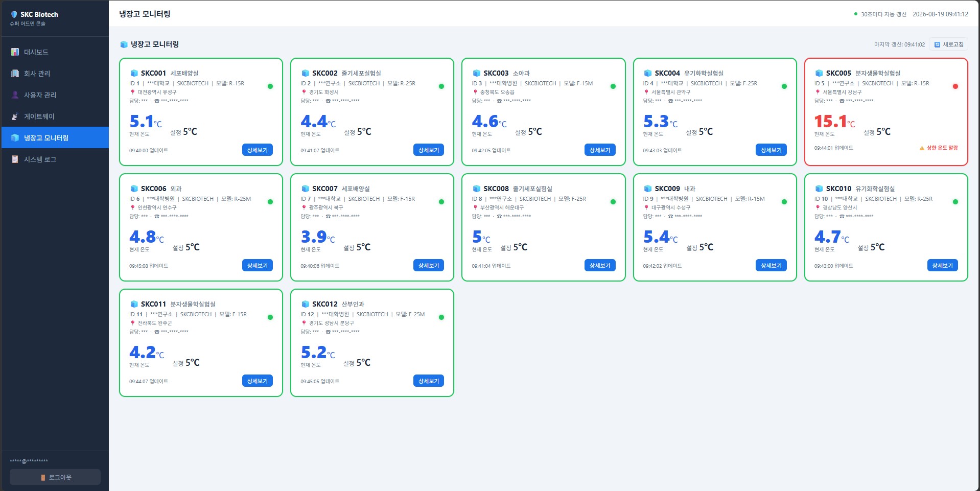Click the green status dot on SKC001

(270, 86)
